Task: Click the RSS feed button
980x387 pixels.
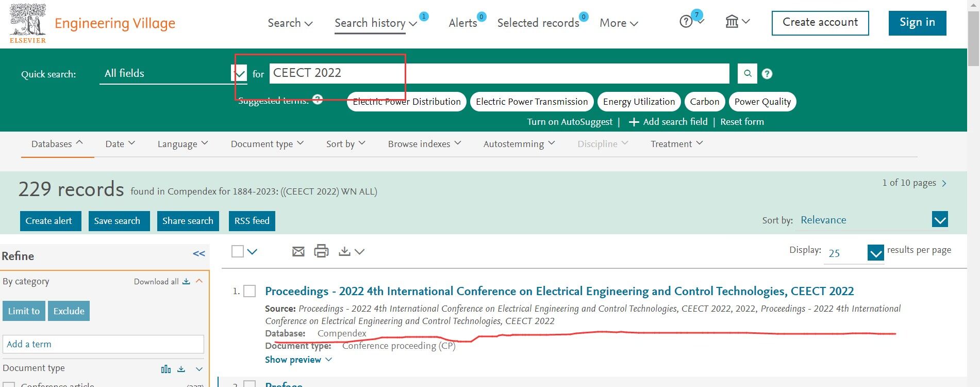Action: point(252,221)
